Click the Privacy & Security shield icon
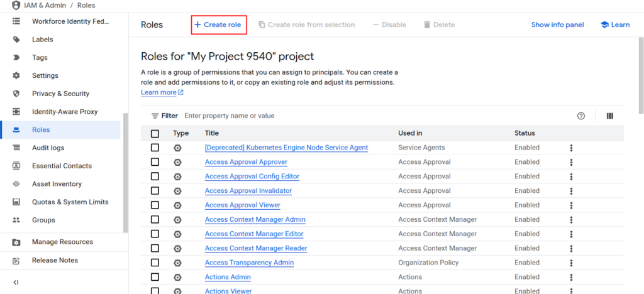The image size is (644, 294). (16, 94)
